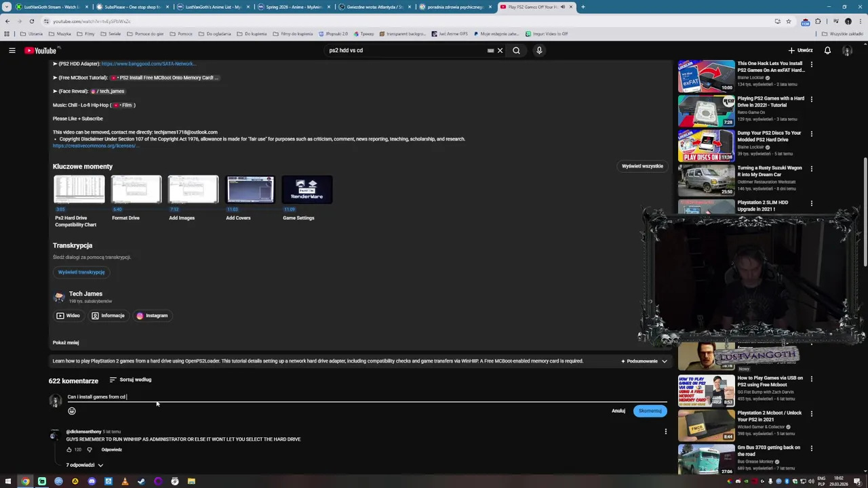This screenshot has width=868, height=488.
Task: Open Steam from the taskbar
Action: click(x=141, y=481)
